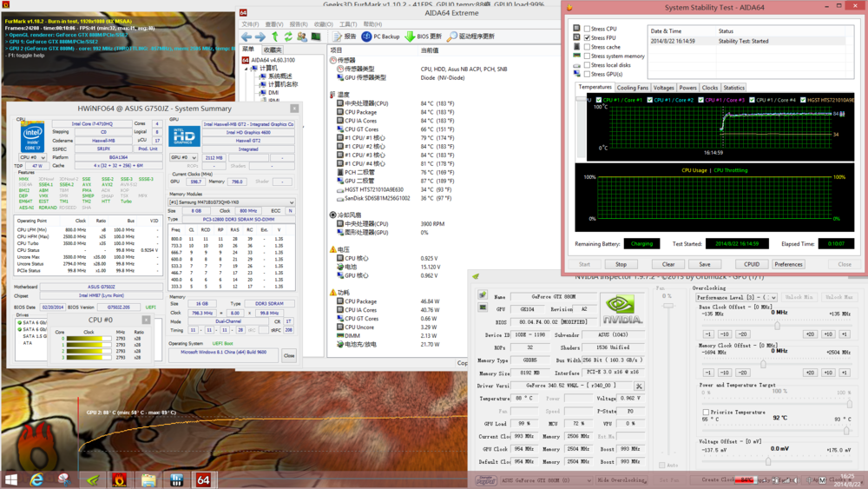Open Internet Explorer from the taskbar
The height and width of the screenshot is (489, 868).
point(37,479)
